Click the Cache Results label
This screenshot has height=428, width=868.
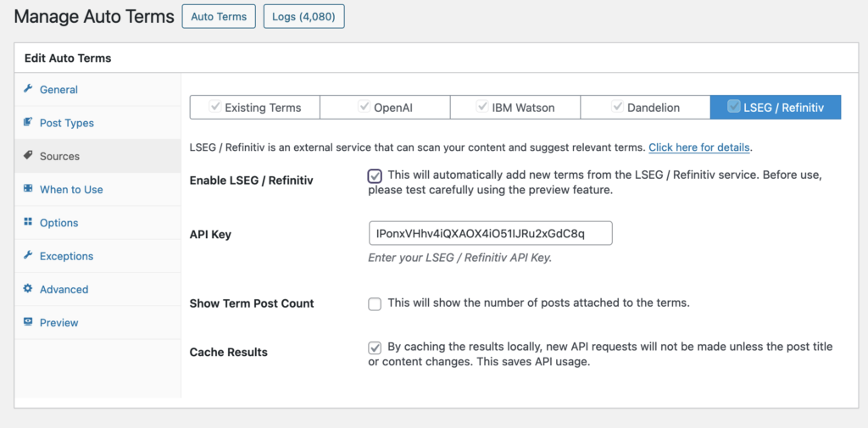click(x=229, y=352)
